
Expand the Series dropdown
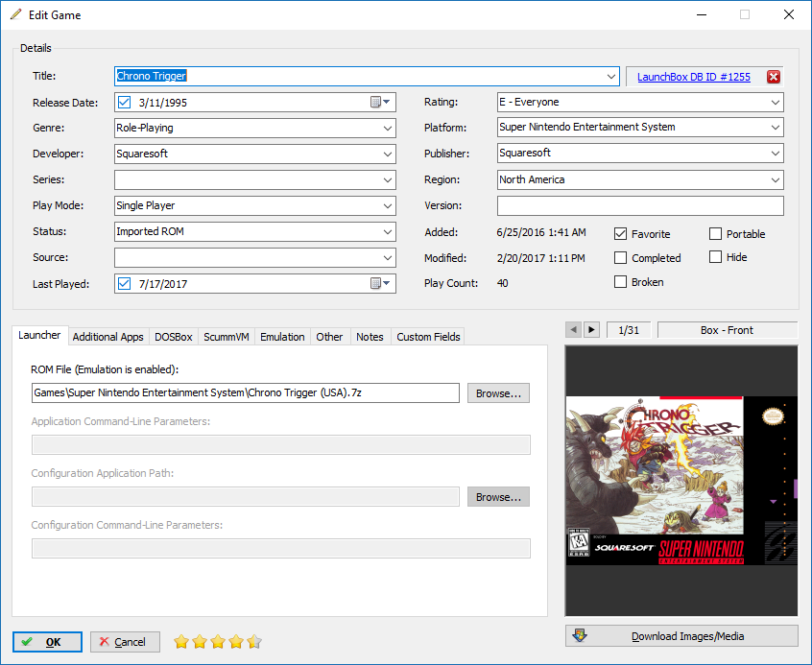click(x=388, y=179)
